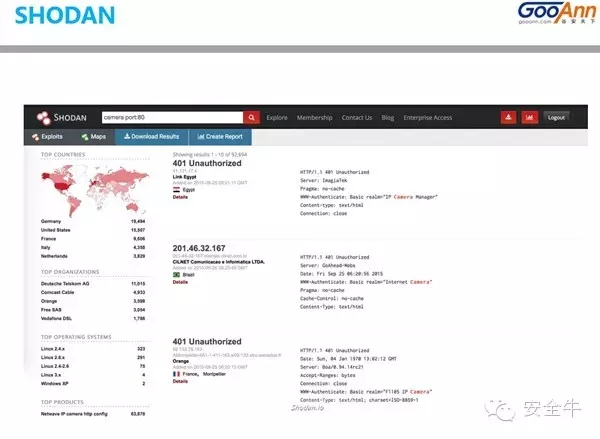
Task: Select Linux 2.4-2.6 operating system
Action: (x=93, y=366)
